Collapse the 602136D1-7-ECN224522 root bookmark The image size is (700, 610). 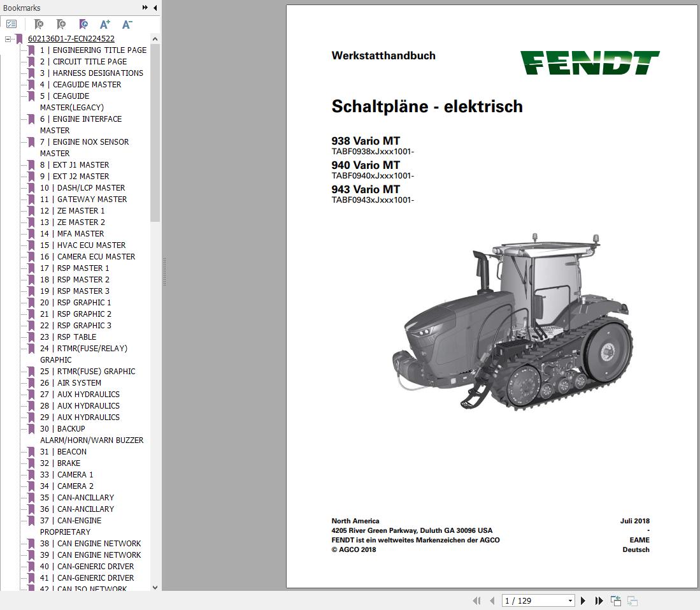(8, 39)
